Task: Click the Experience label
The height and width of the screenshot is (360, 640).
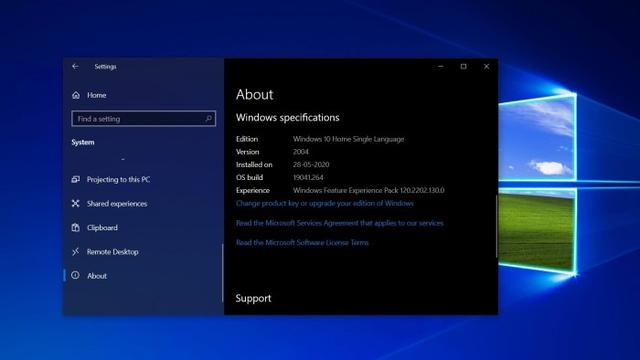Action: (x=253, y=190)
